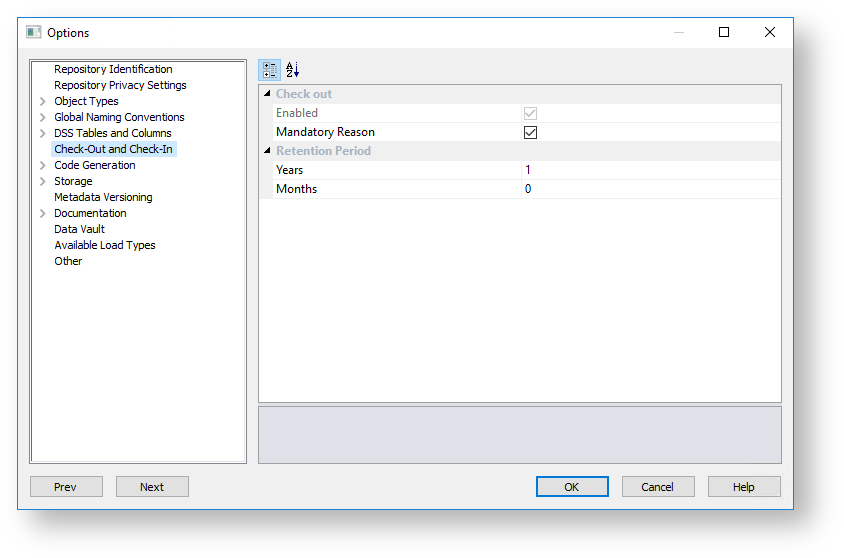Click the Months value field
The image size is (844, 558).
click(x=650, y=189)
